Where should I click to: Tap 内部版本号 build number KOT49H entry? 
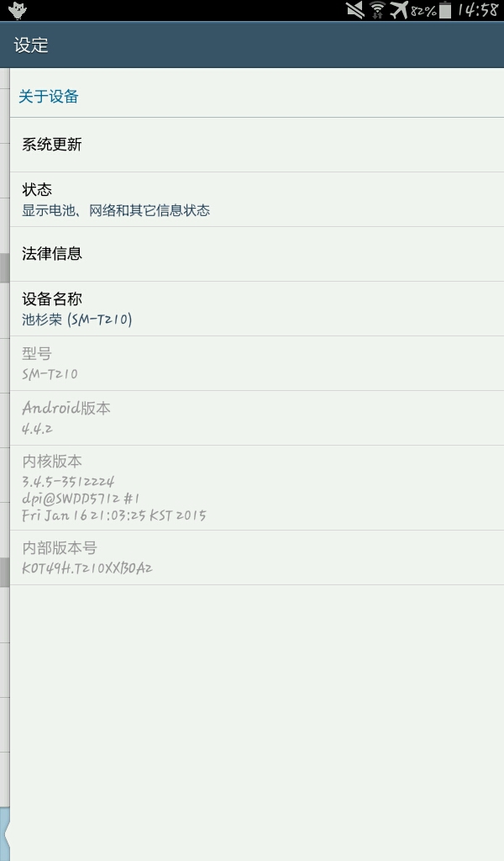pyautogui.click(x=257, y=558)
